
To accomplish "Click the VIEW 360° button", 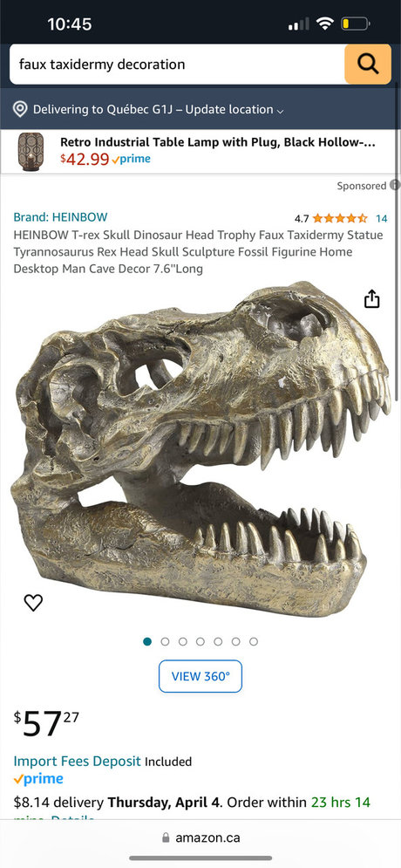I will pos(200,676).
